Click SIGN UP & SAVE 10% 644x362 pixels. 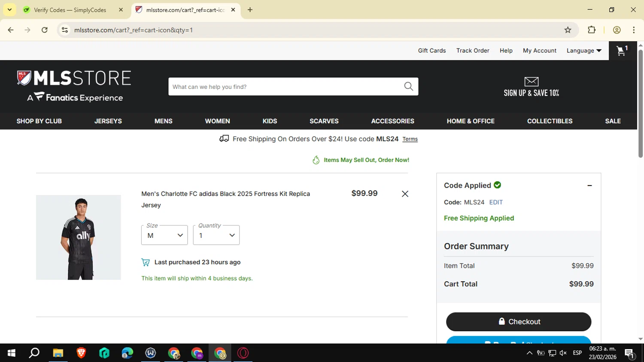pos(531,93)
